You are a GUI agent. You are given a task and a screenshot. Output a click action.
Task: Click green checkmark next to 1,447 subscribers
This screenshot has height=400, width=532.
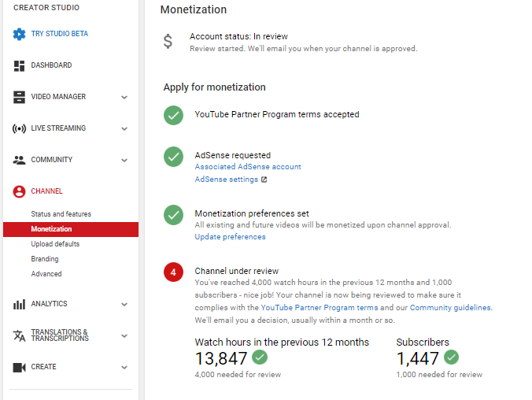pos(451,357)
